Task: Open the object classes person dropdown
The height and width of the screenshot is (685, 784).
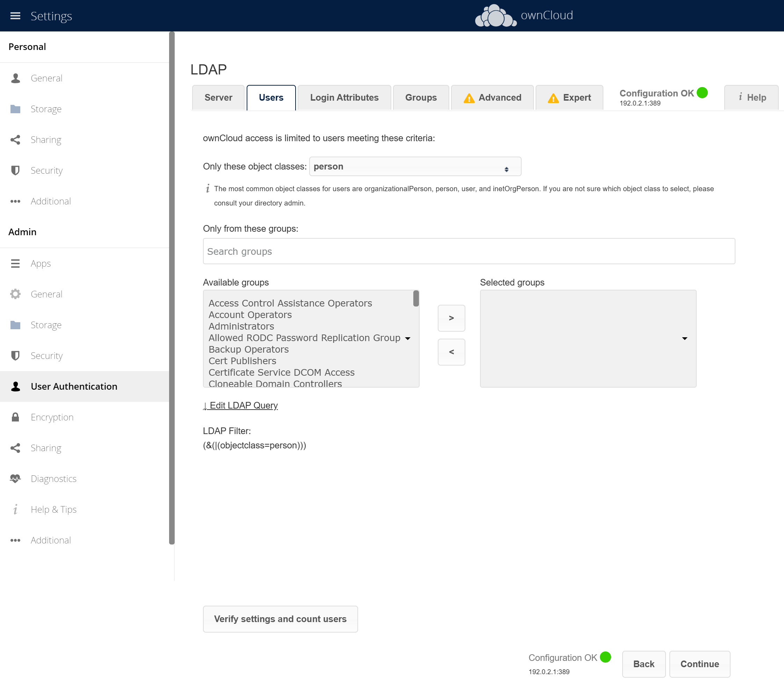Action: [415, 167]
